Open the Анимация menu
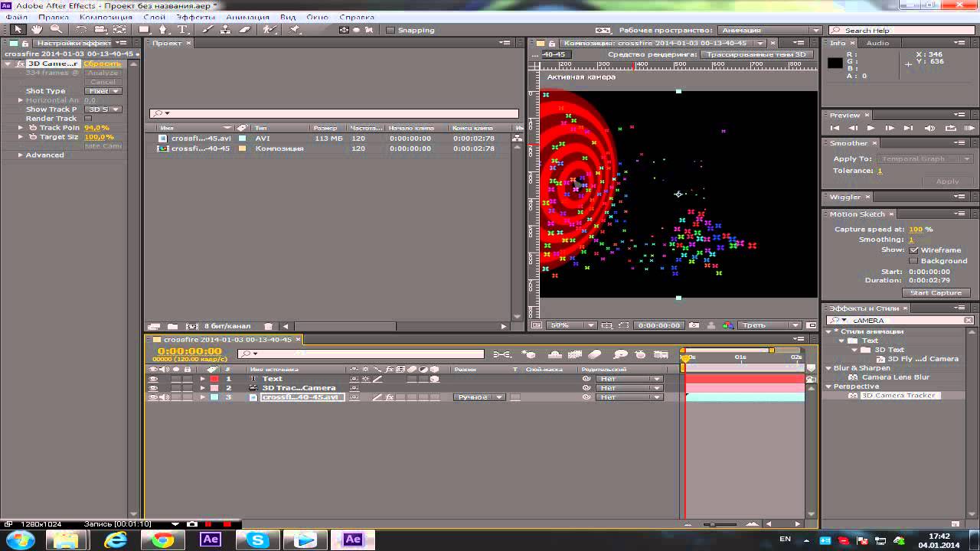Viewport: 980px width, 551px height. [247, 17]
